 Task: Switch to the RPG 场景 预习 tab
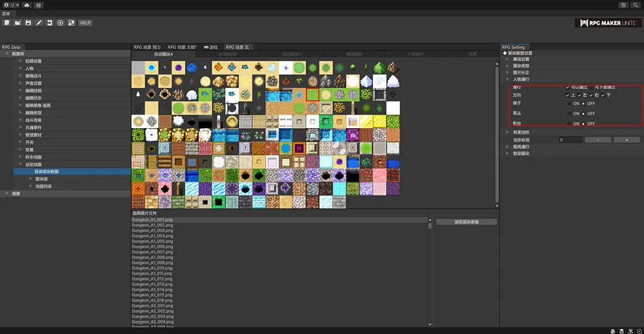pos(147,48)
